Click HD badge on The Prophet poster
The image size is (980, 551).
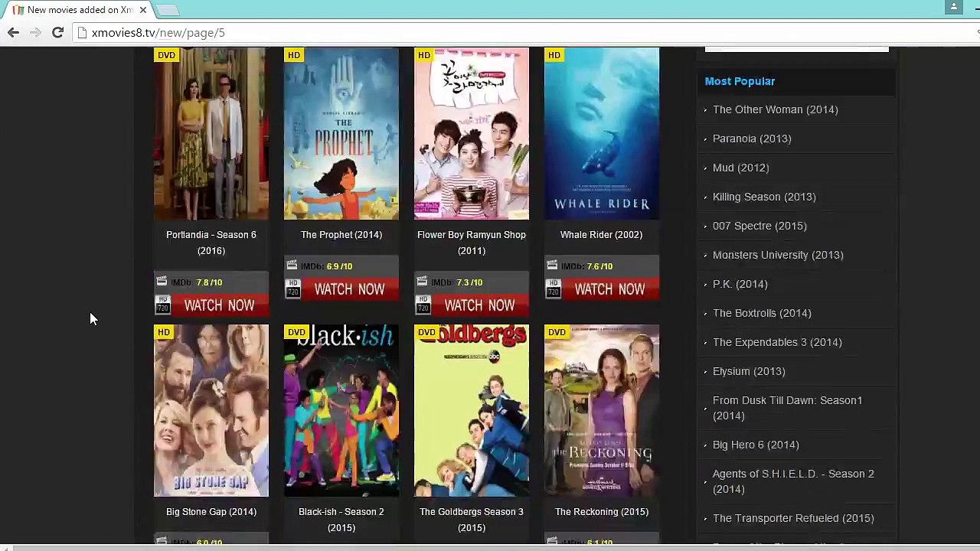pos(293,55)
